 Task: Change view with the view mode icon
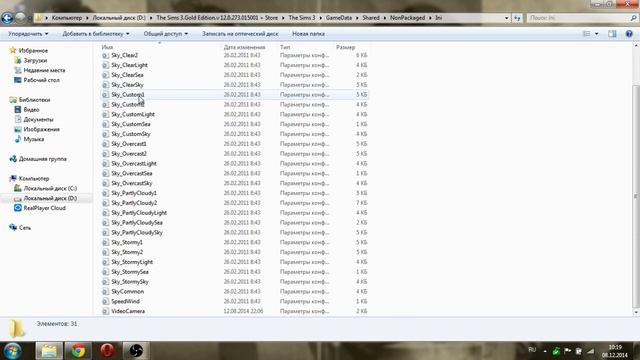(x=587, y=34)
